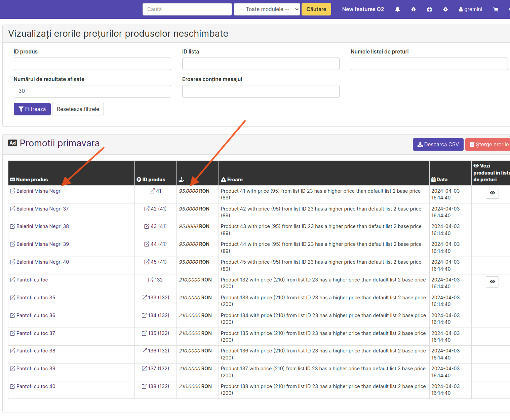Open Pantofi cu toc 37 link
The image size is (510, 420).
tap(33, 333)
